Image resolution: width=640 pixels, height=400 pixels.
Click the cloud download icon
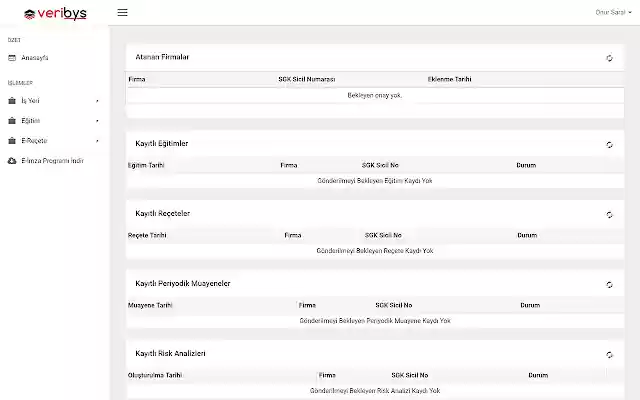coord(12,161)
